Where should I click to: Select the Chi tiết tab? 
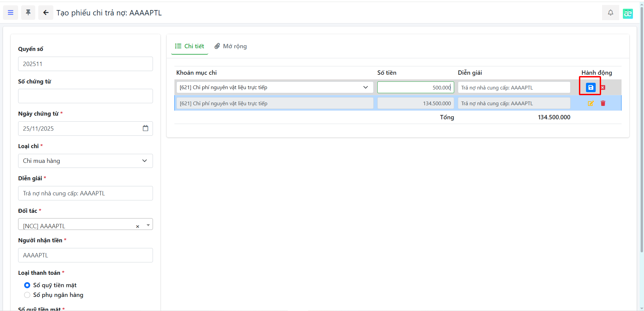pyautogui.click(x=190, y=46)
